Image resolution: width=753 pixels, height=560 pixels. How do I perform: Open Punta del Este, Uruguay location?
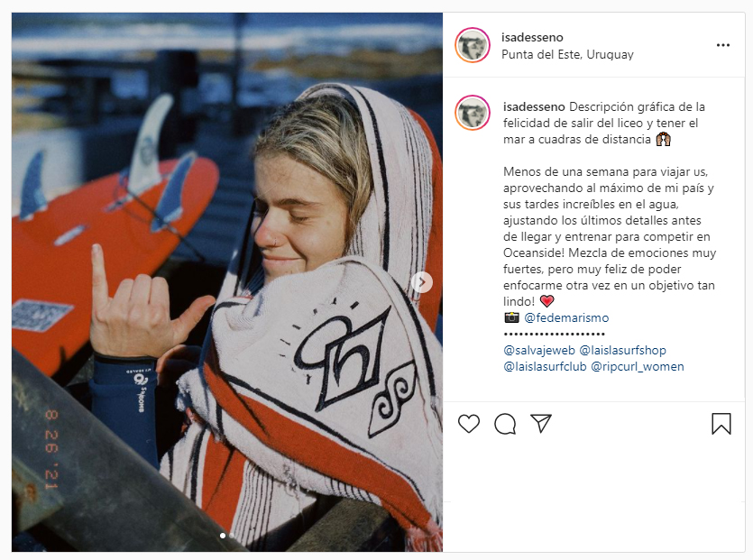tap(567, 55)
